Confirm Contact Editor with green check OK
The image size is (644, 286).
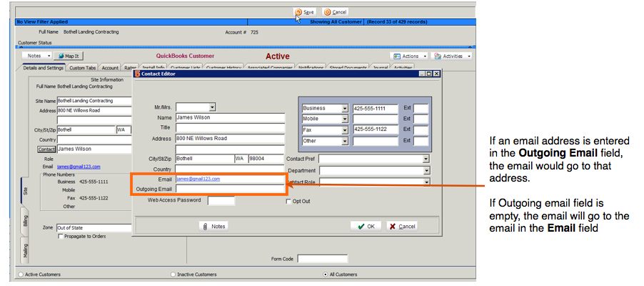click(368, 226)
